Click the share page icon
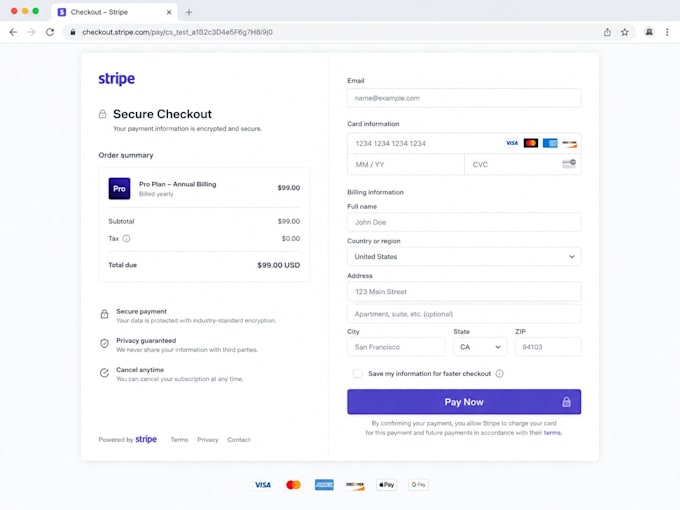 coord(607,32)
